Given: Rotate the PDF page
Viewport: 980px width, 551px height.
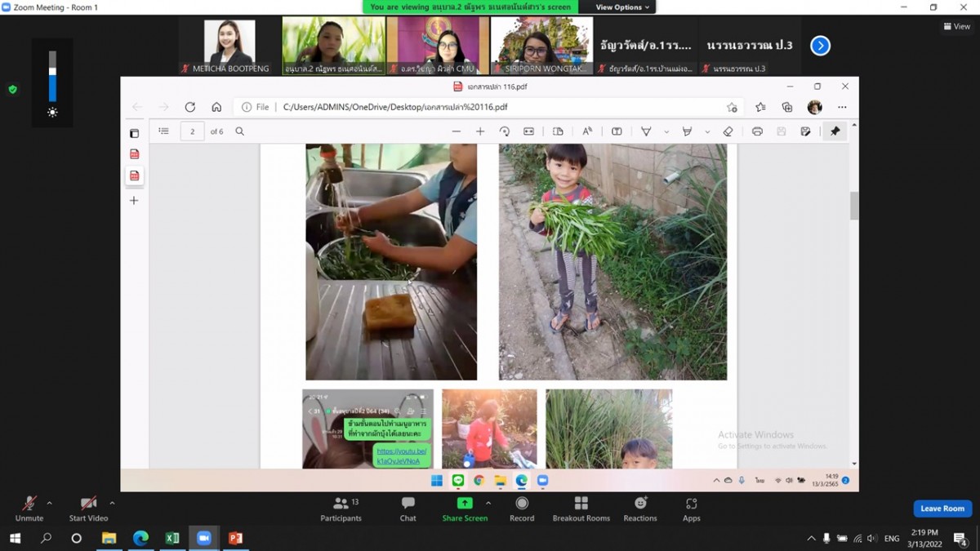Looking at the screenshot, I should (x=505, y=131).
